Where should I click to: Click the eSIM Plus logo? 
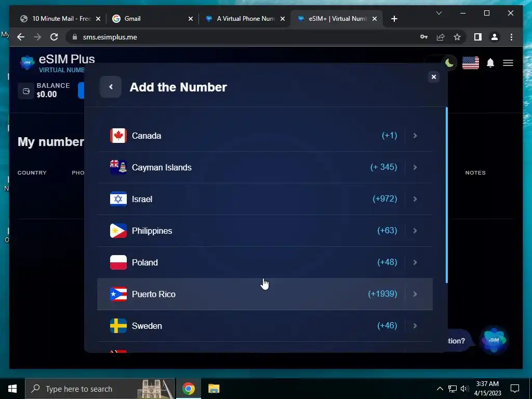coord(27,62)
